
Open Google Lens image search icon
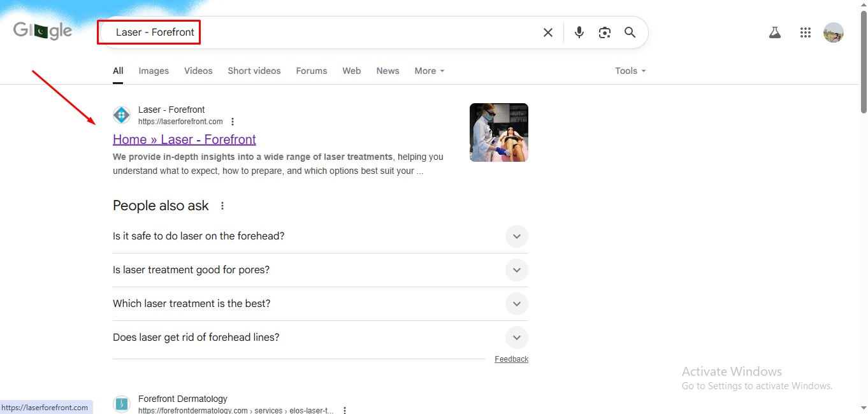tap(604, 32)
